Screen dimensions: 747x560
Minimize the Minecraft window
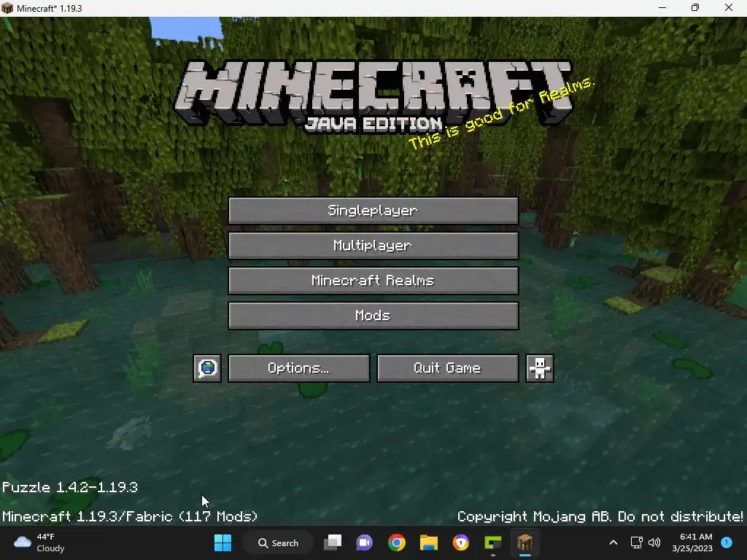click(662, 8)
